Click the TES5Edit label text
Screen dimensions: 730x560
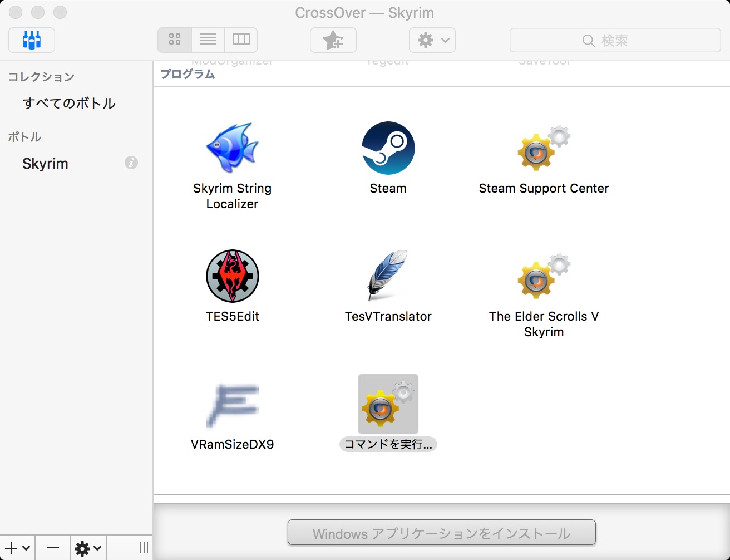(232, 316)
